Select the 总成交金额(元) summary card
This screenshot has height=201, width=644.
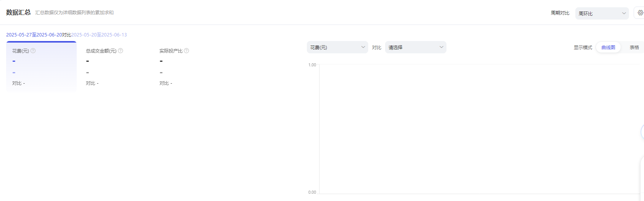click(x=111, y=67)
